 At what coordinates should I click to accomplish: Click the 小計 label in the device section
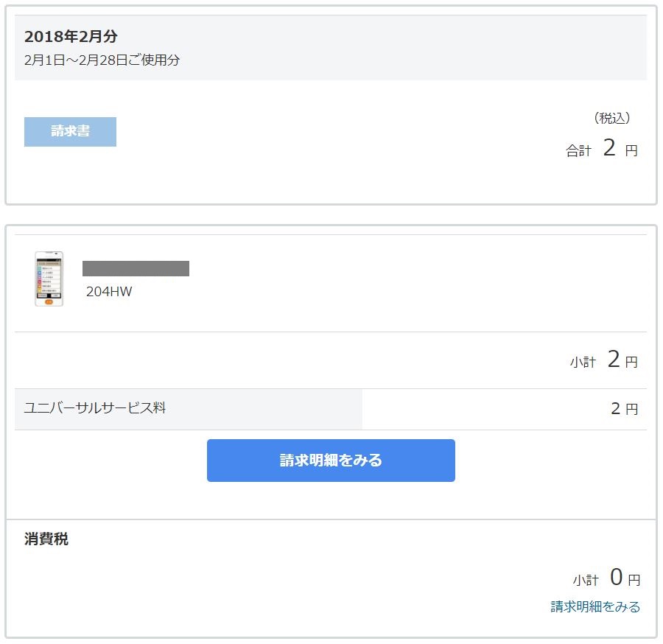point(583,362)
